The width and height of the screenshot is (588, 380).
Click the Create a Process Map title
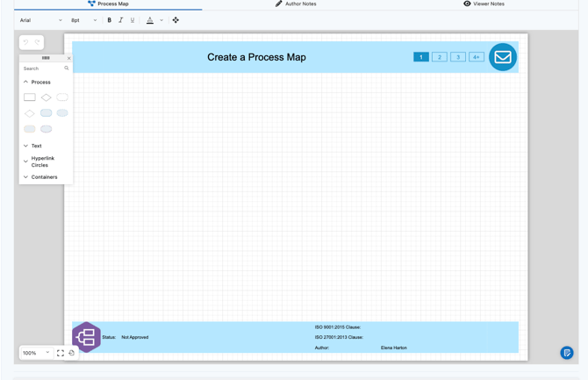256,57
